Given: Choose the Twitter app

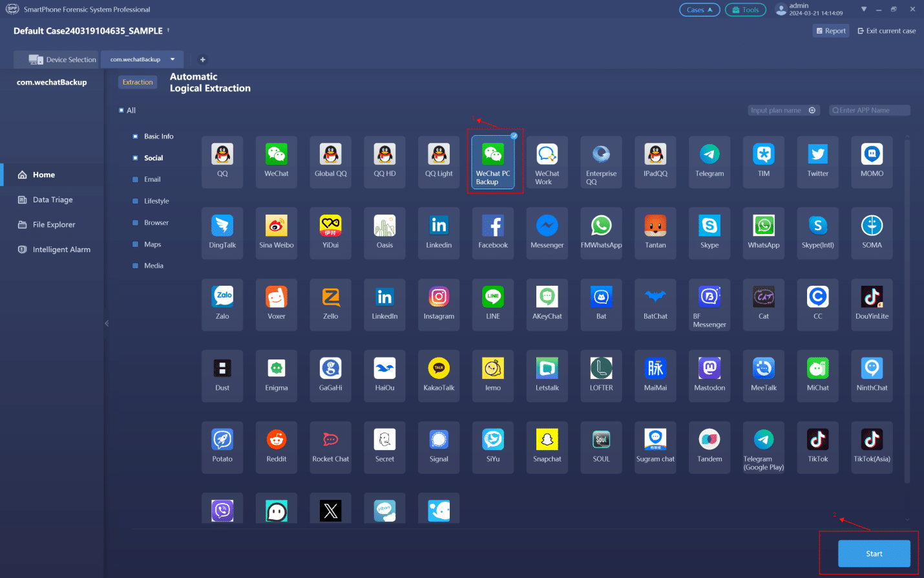Looking at the screenshot, I should tap(818, 162).
